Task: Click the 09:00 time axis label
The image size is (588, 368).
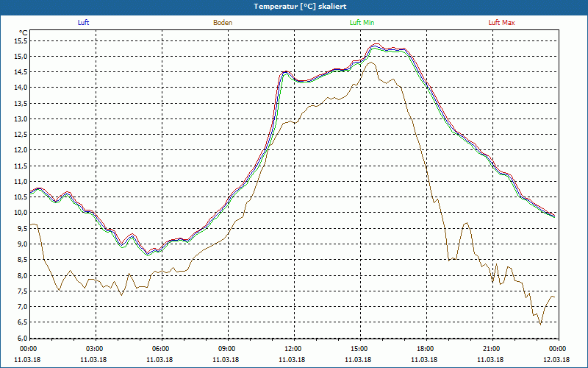Action: 228,349
